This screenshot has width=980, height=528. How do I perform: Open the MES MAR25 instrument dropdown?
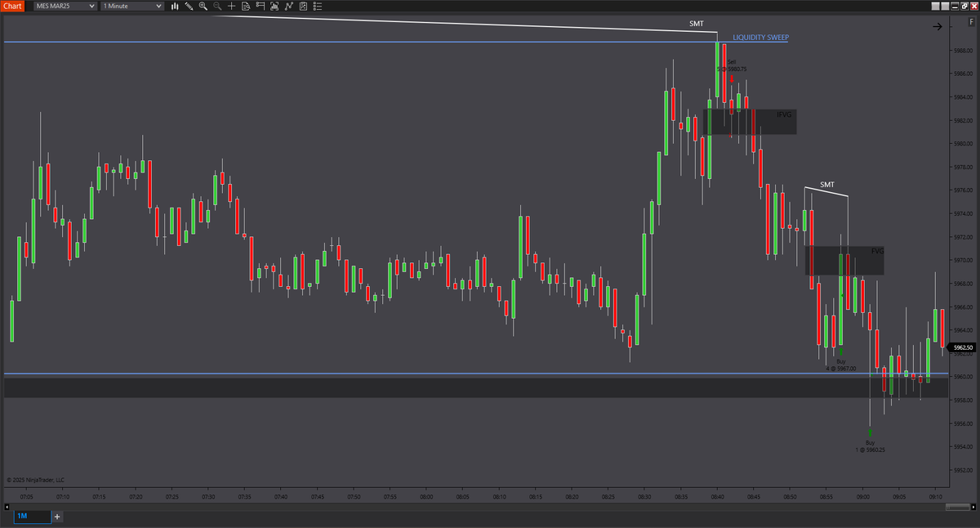(65, 6)
